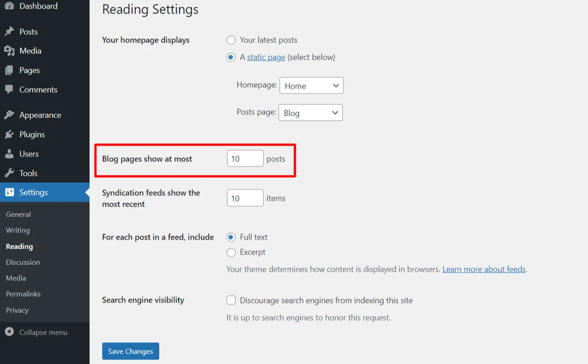Click the Blog pages posts number field
This screenshot has width=588, height=364.
coord(245,158)
